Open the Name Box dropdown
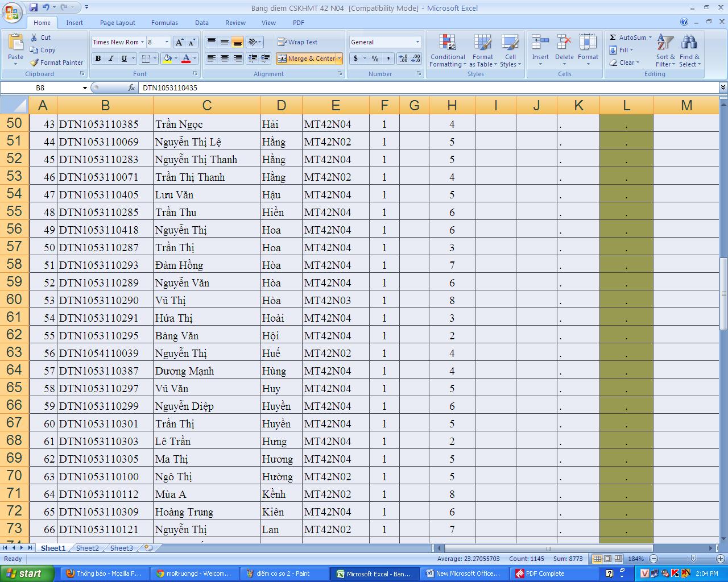The height and width of the screenshot is (582, 728). click(x=85, y=88)
